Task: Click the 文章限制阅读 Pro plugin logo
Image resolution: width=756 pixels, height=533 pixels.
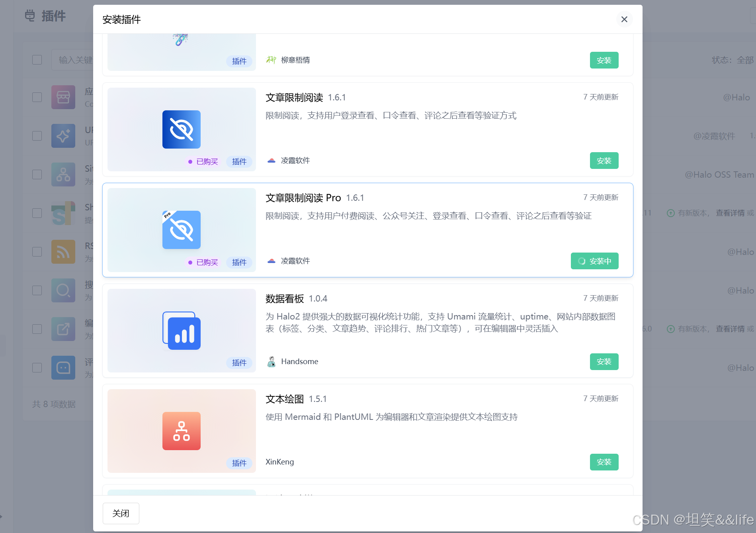Action: click(x=181, y=230)
